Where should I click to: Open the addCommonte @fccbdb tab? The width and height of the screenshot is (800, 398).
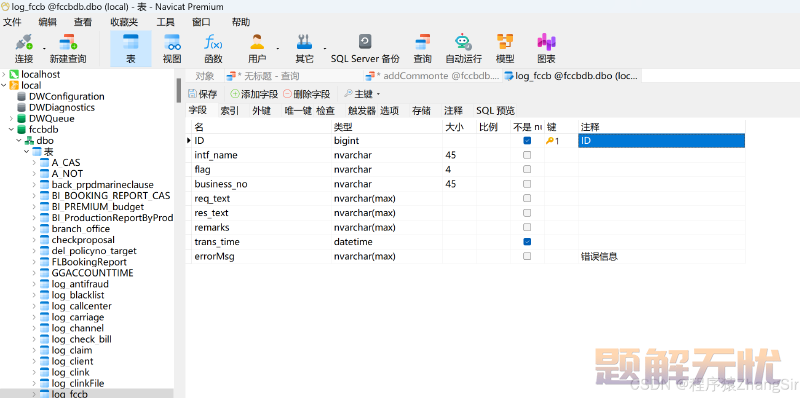[433, 76]
